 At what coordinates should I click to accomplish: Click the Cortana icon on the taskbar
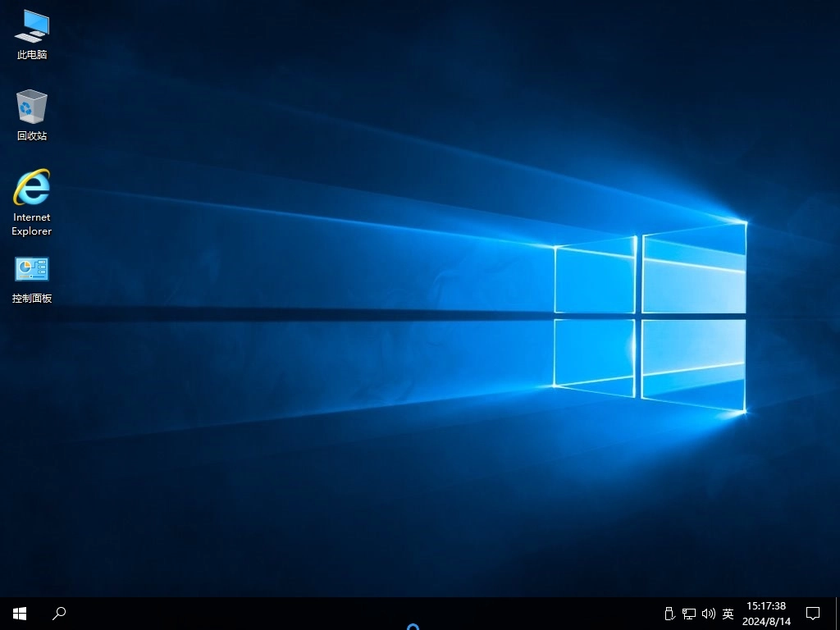pos(413,625)
